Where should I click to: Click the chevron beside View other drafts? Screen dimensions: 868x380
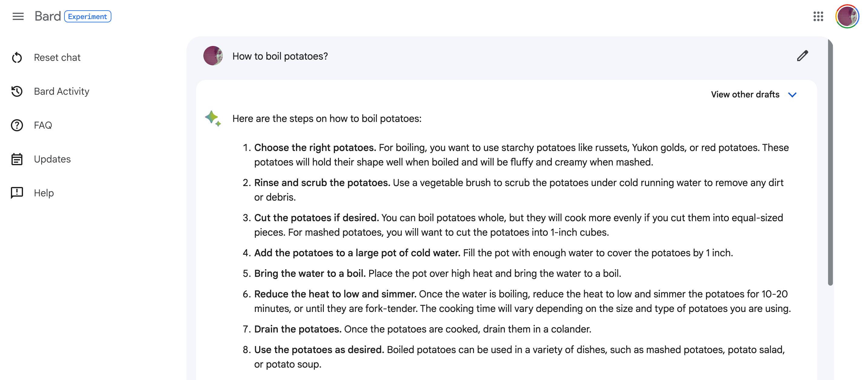(x=792, y=95)
